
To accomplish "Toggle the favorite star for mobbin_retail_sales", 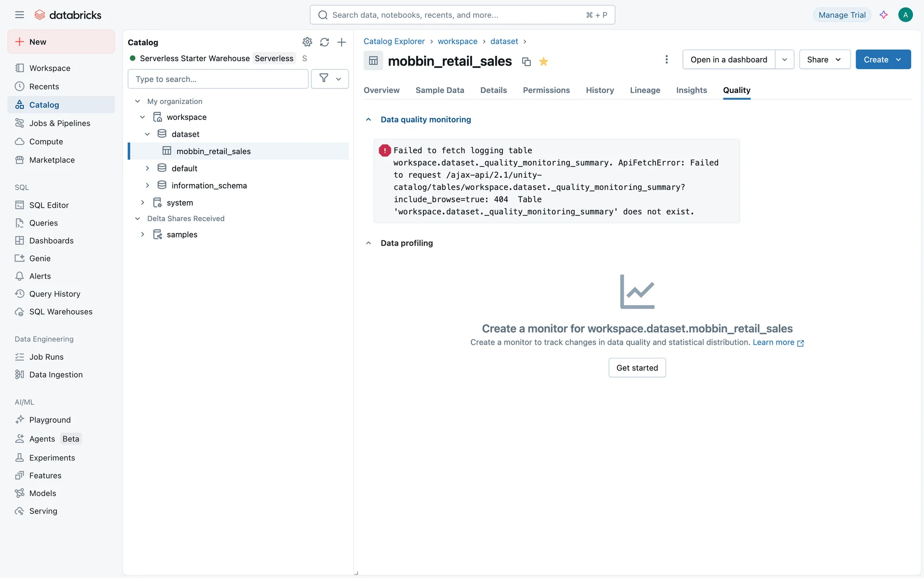I will click(544, 61).
